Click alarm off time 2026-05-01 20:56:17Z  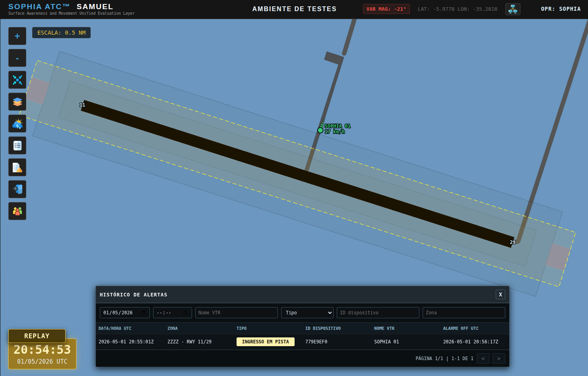(471, 342)
